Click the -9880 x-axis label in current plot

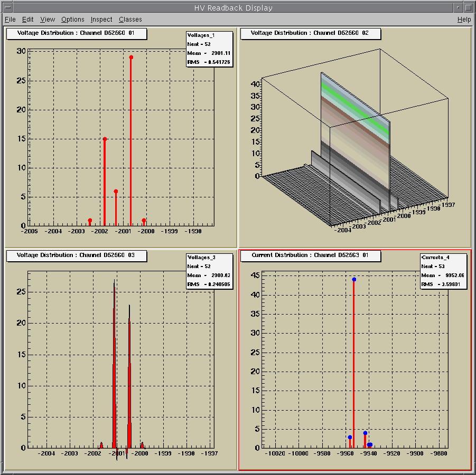point(438,453)
